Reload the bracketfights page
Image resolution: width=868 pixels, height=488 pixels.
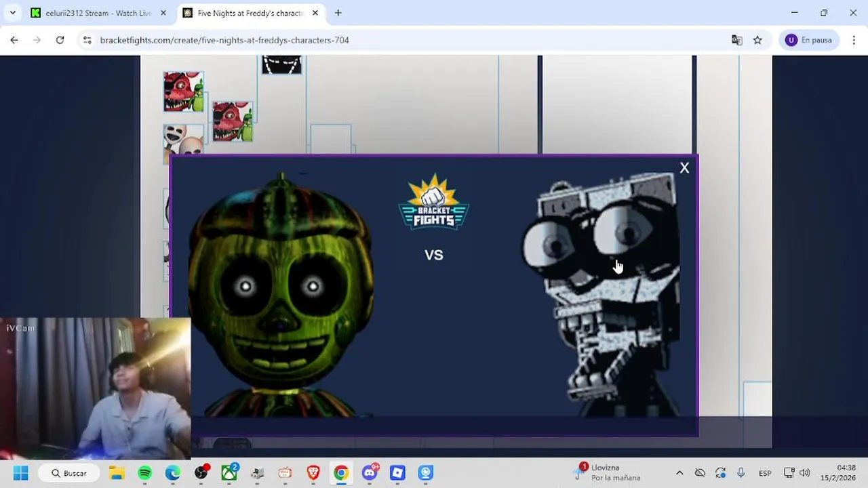pyautogui.click(x=60, y=40)
